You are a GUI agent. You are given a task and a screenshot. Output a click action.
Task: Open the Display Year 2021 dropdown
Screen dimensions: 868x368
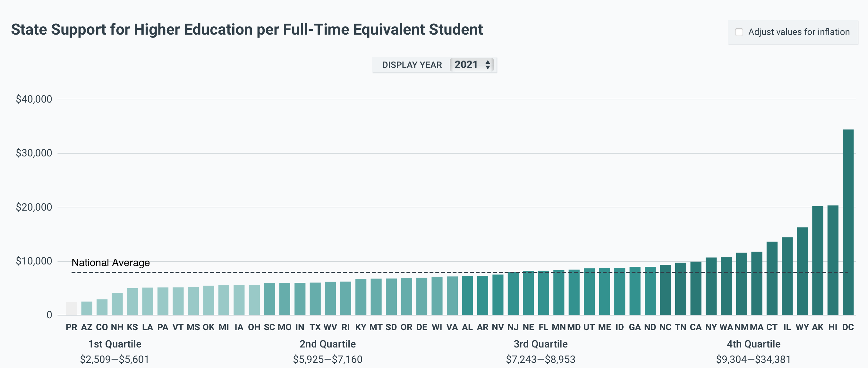point(472,65)
